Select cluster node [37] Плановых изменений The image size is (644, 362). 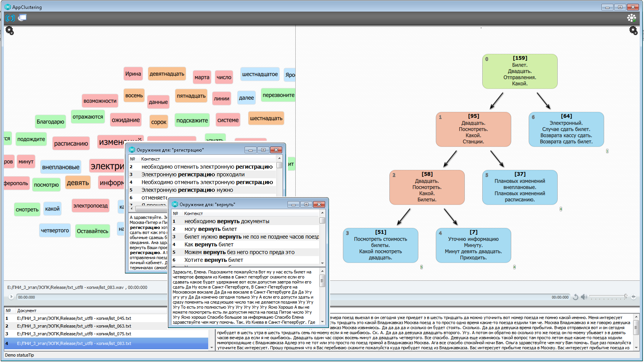[x=519, y=187]
